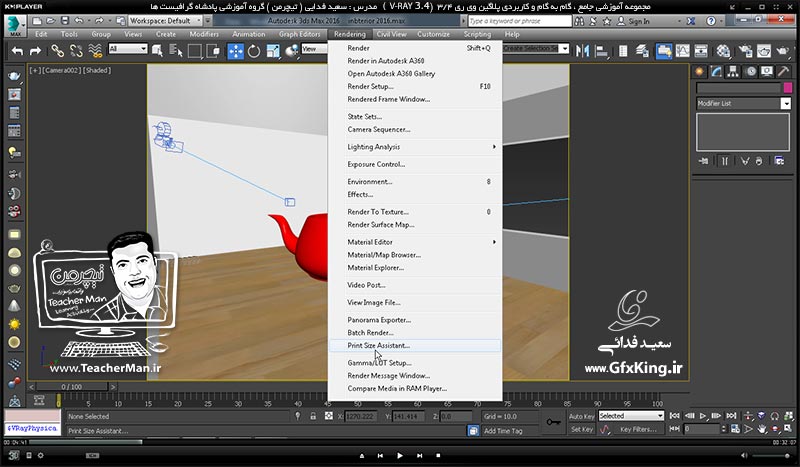Open the Create panel star tab

click(x=700, y=71)
